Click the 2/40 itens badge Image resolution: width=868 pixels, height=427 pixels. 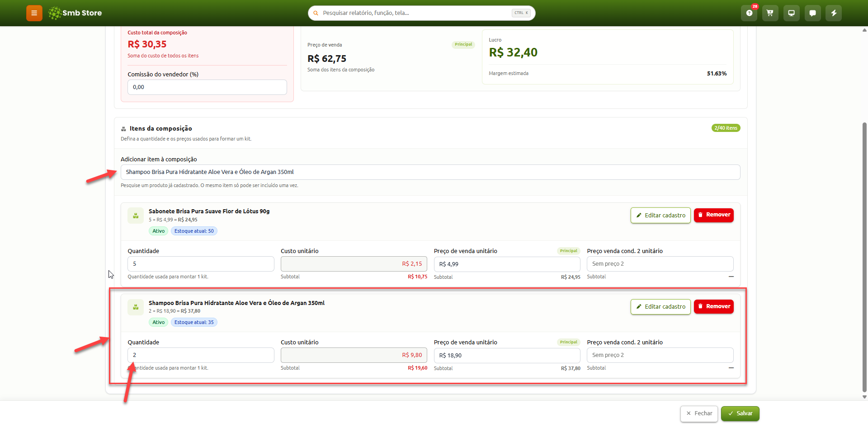coord(726,128)
